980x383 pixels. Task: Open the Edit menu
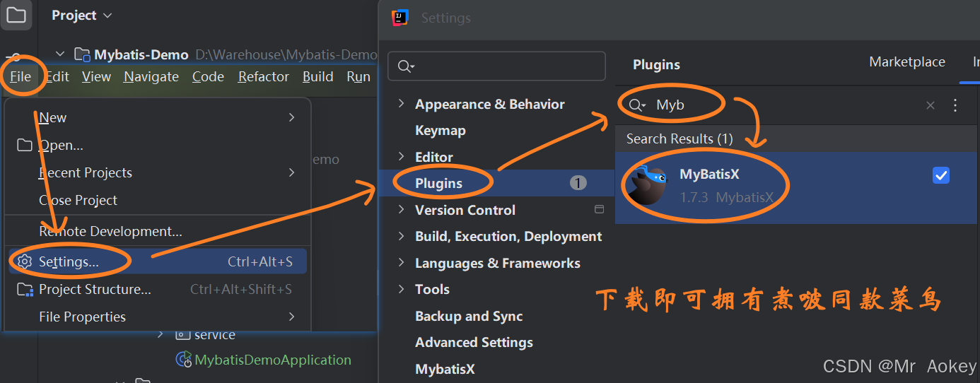coord(57,76)
